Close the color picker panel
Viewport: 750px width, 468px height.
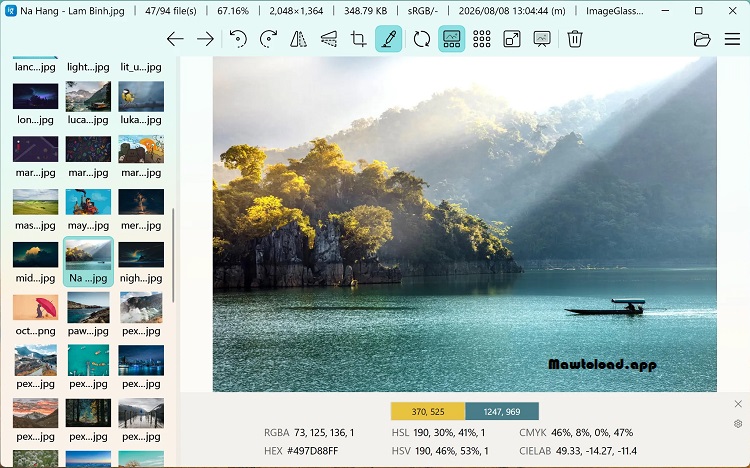738,404
